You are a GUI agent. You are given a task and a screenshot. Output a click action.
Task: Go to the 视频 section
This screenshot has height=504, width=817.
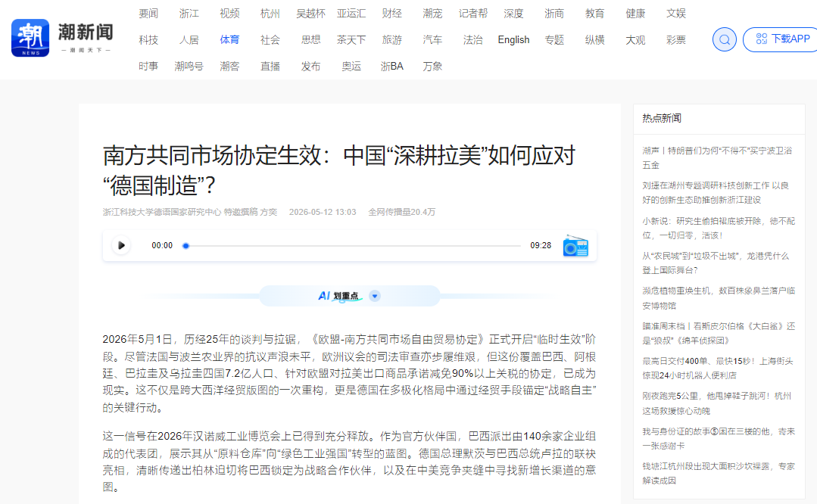pyautogui.click(x=229, y=14)
